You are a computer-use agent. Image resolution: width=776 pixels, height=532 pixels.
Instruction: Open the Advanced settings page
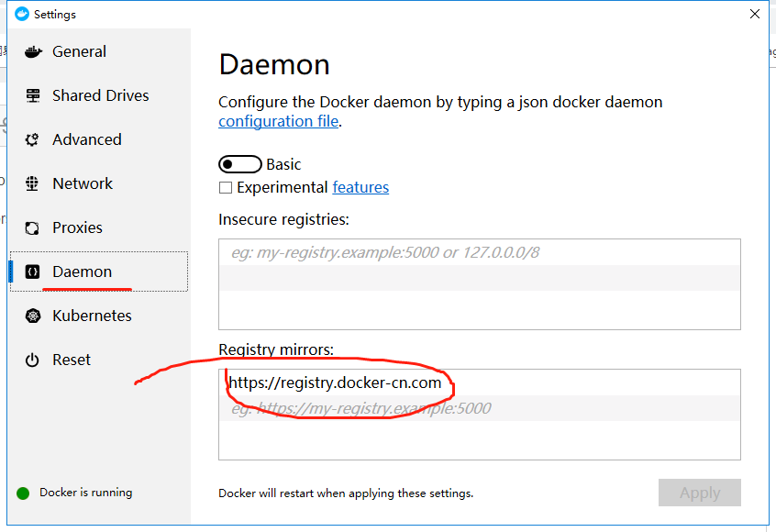[99, 139]
